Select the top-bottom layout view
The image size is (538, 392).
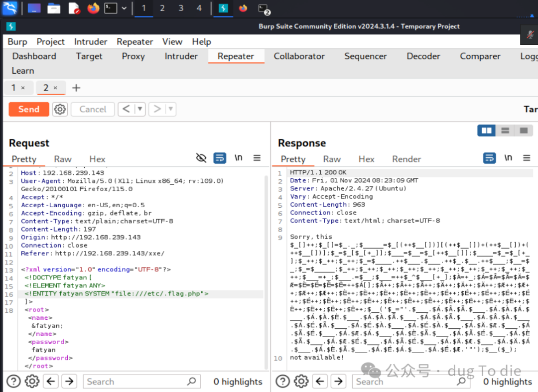[x=505, y=131]
